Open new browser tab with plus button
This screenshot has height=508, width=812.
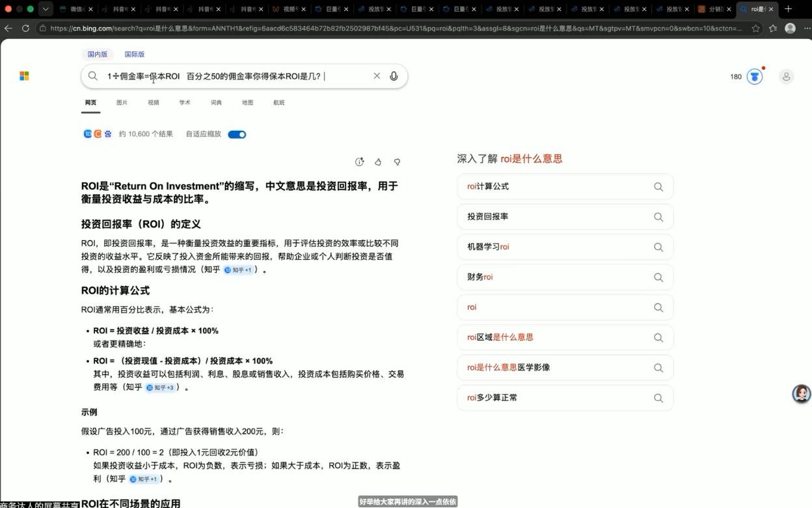pyautogui.click(x=789, y=9)
